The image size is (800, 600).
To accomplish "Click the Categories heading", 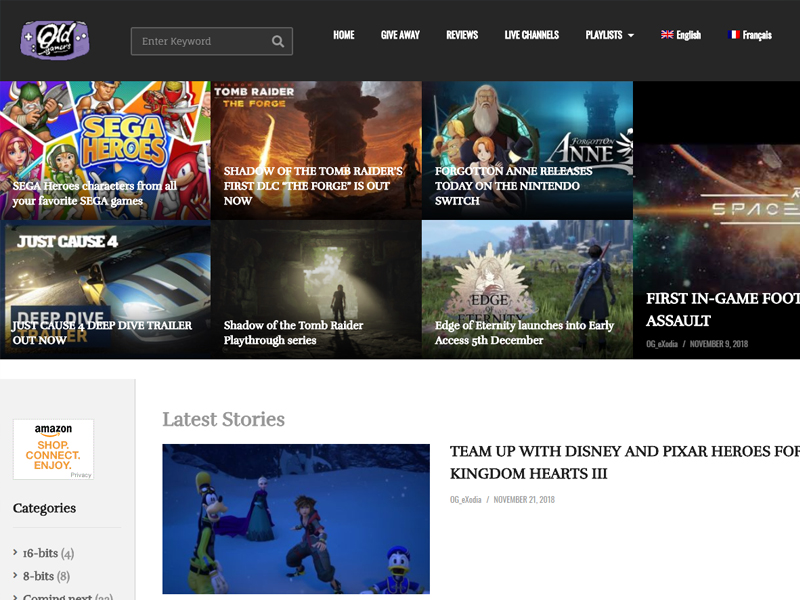I will tap(44, 508).
